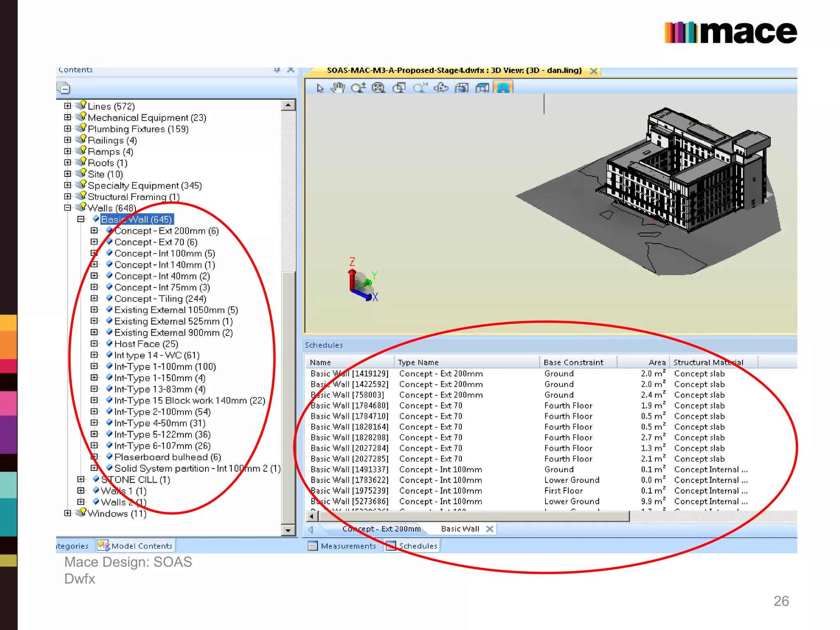Screen dimensions: 840x630
Task: Switch to the Model Contents tab
Action: click(136, 546)
